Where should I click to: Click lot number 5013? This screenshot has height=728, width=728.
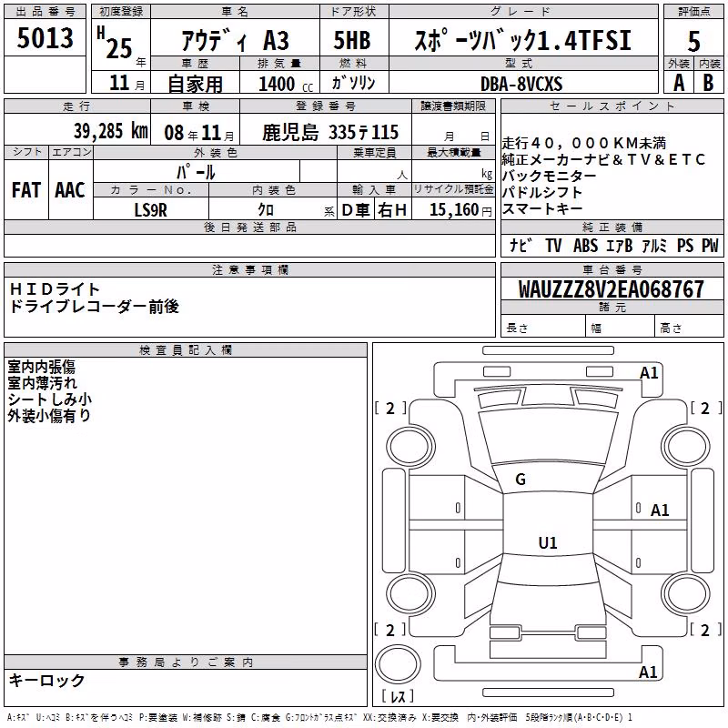pyautogui.click(x=45, y=38)
